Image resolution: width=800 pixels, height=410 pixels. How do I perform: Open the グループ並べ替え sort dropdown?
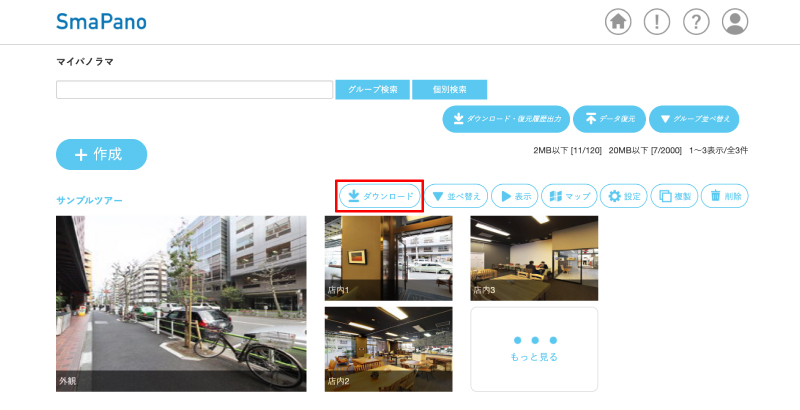693,119
